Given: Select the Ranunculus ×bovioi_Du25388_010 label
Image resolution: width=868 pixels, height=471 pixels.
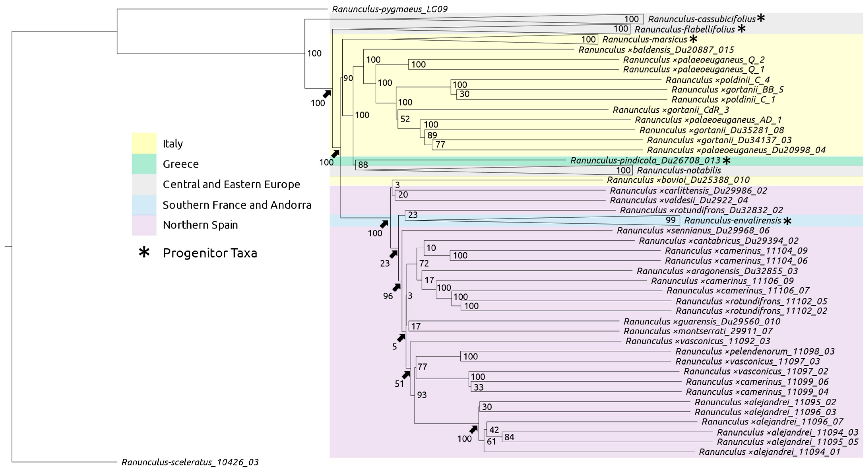Looking at the screenshot, I should click(678, 180).
